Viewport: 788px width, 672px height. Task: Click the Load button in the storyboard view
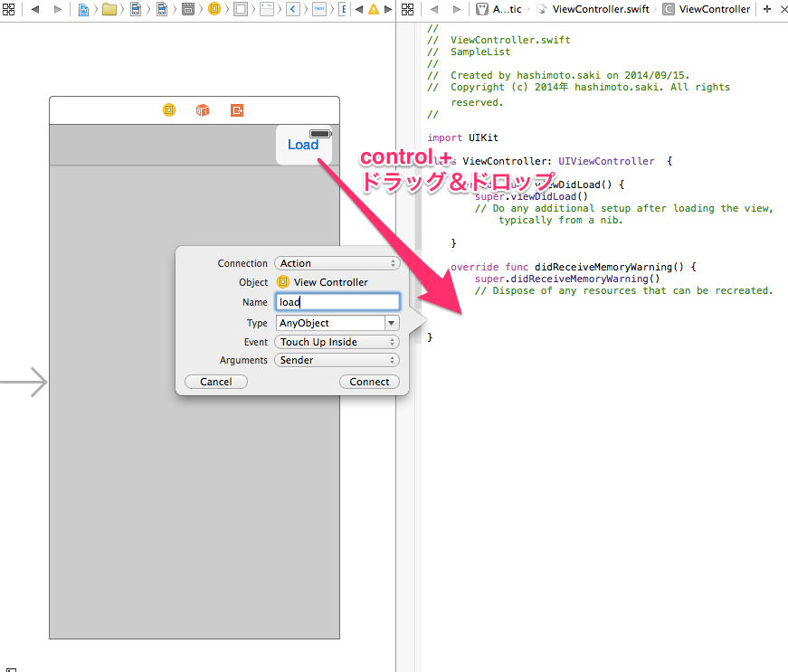303,144
